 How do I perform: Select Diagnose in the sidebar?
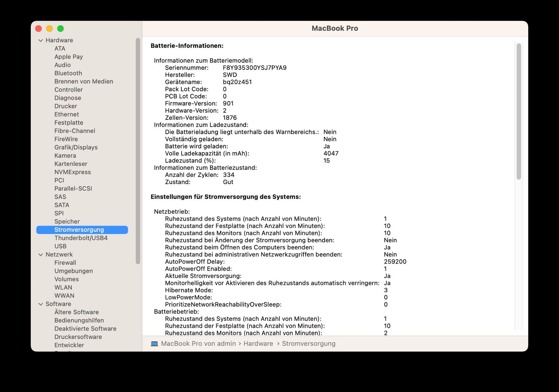pyautogui.click(x=68, y=98)
